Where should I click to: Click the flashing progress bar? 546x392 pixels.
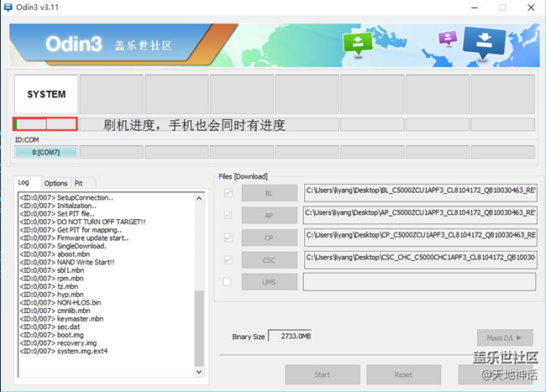click(x=45, y=124)
